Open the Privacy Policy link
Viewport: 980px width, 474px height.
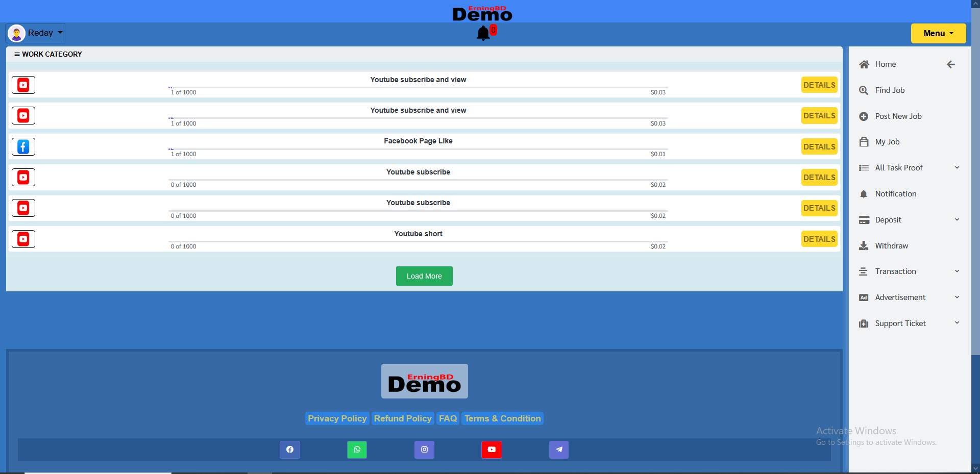click(337, 418)
